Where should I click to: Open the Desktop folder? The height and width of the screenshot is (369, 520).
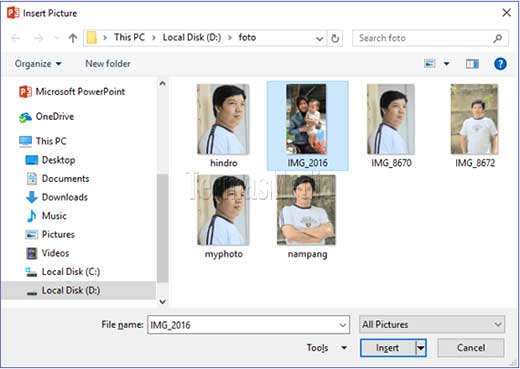(50, 160)
